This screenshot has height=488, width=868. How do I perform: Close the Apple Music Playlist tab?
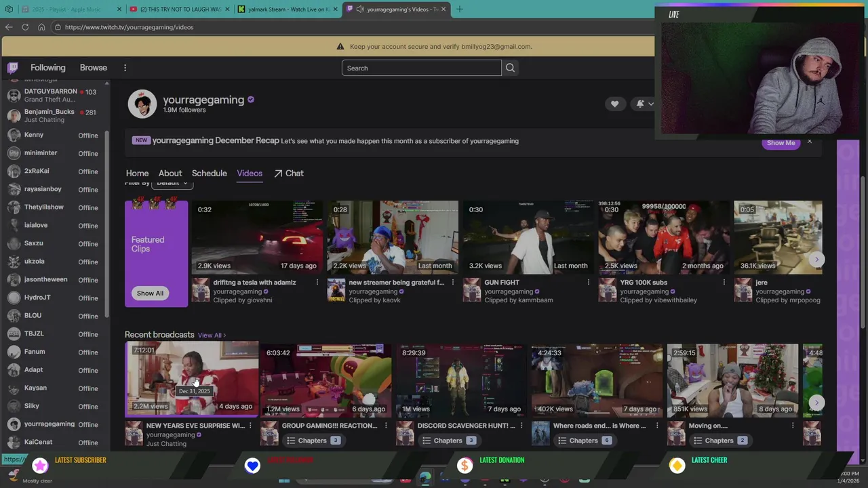click(119, 9)
